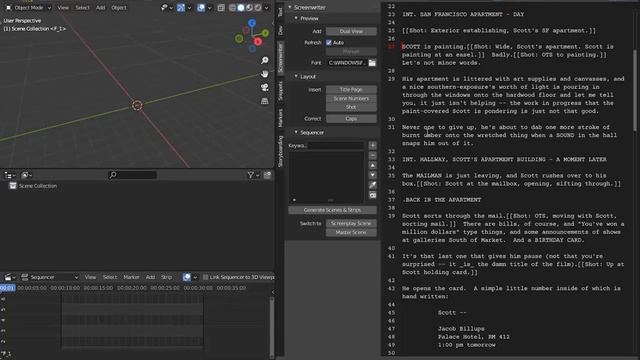The image size is (640, 360).
Task: Open sequencer editor type dropdown
Action: click(10, 277)
